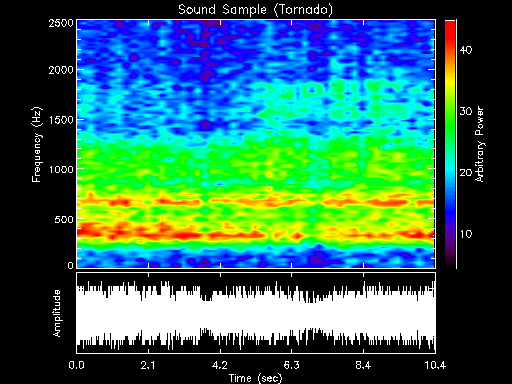
Task: Click the 500 frequency axis label
Action: pyautogui.click(x=64, y=219)
